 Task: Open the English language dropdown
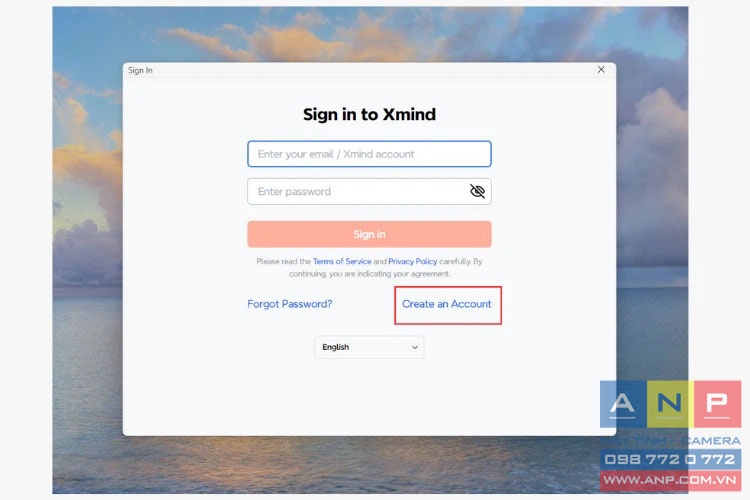pyautogui.click(x=369, y=347)
